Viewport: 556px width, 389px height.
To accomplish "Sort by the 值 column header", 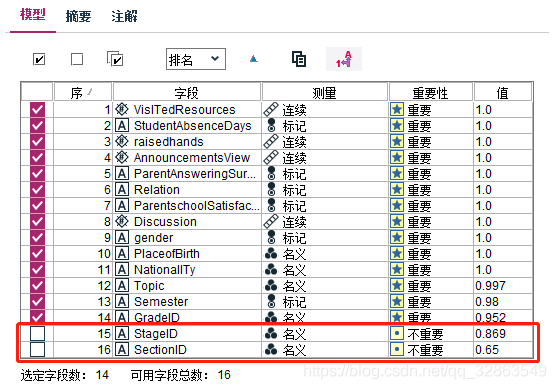I will tap(502, 93).
